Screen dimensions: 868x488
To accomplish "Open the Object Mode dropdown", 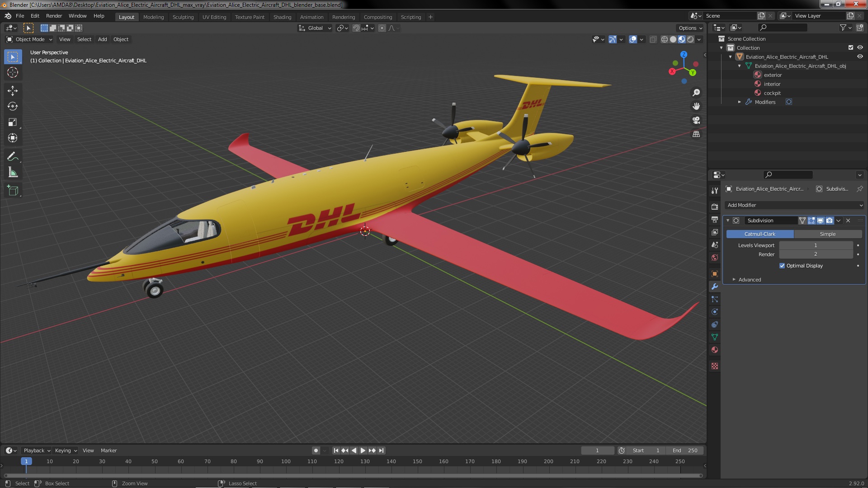I will (29, 39).
